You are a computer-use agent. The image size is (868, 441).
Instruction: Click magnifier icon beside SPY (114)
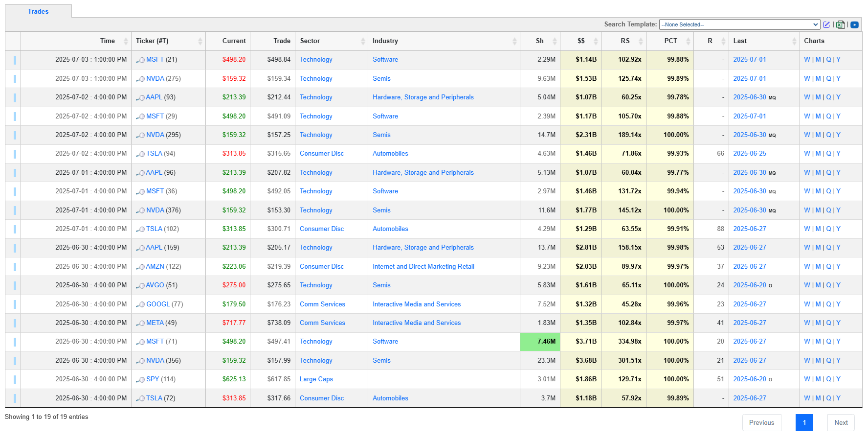pos(140,379)
